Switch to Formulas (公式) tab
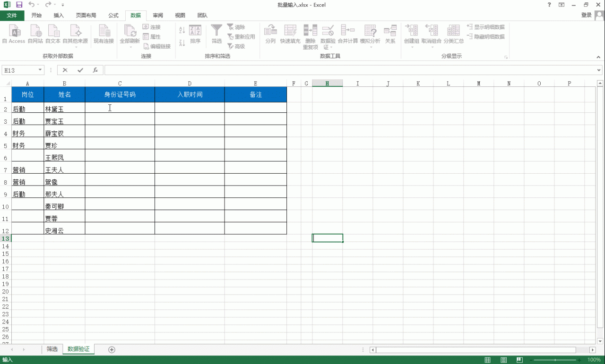This screenshot has width=605, height=364. click(113, 16)
